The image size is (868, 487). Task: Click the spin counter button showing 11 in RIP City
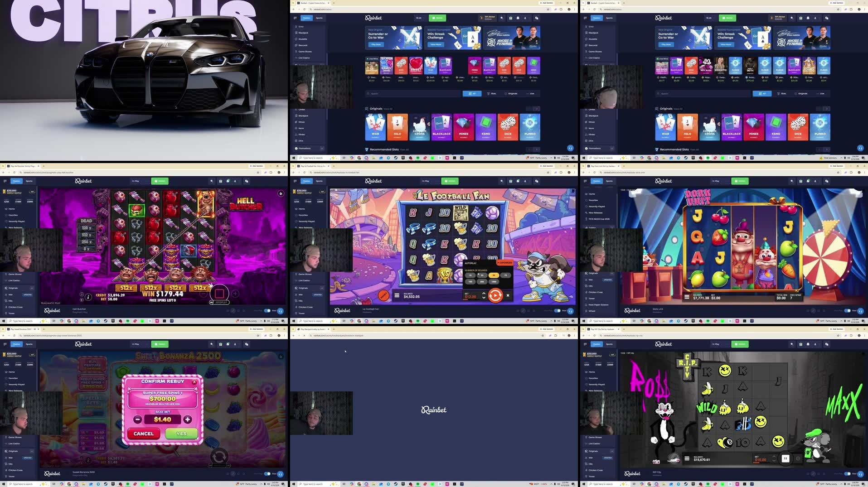[786, 458]
